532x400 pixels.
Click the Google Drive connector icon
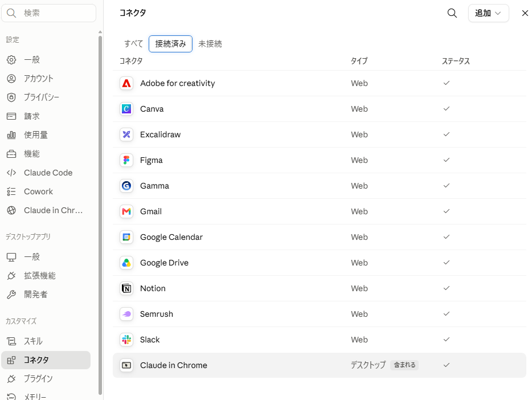(x=126, y=263)
